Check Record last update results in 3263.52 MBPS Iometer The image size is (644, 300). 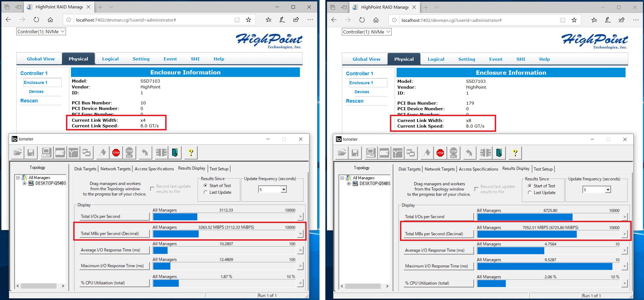coord(152,189)
